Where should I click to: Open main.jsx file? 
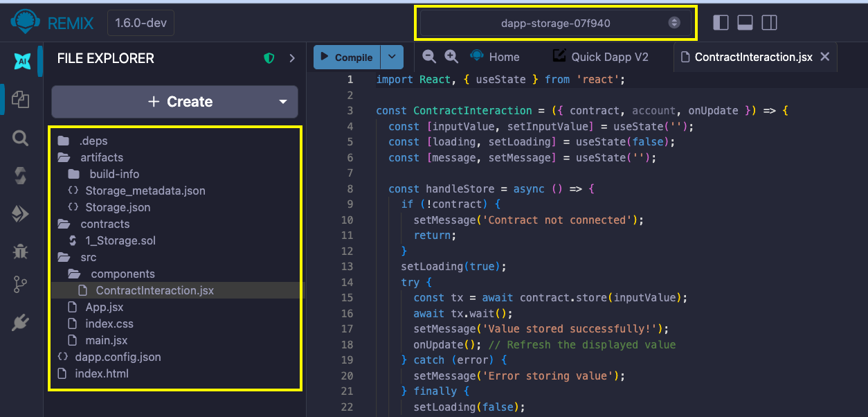point(97,340)
